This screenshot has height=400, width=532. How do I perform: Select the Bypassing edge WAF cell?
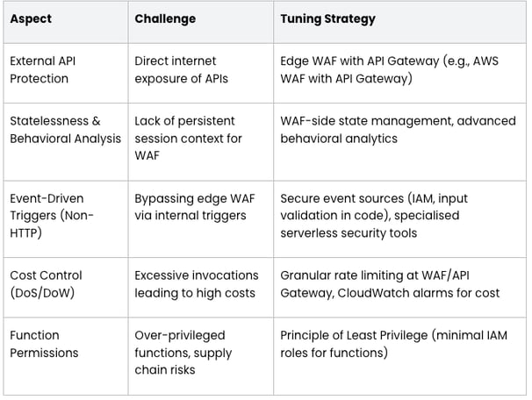pos(201,219)
